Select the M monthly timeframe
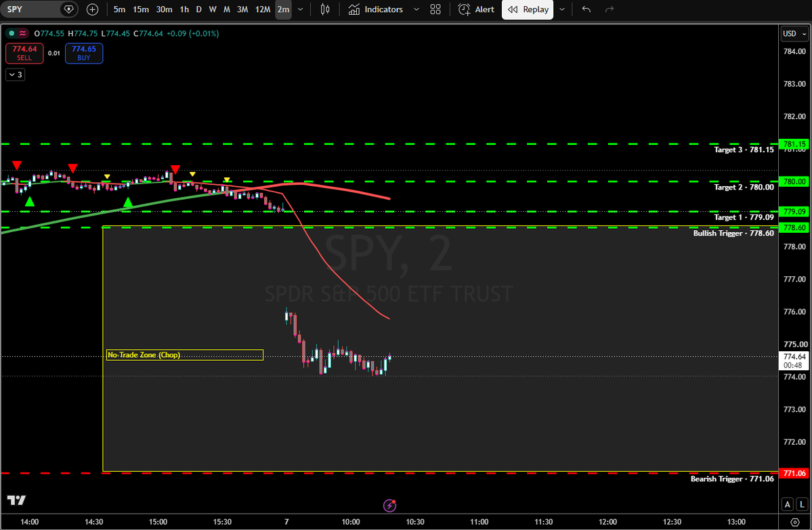 (226, 9)
